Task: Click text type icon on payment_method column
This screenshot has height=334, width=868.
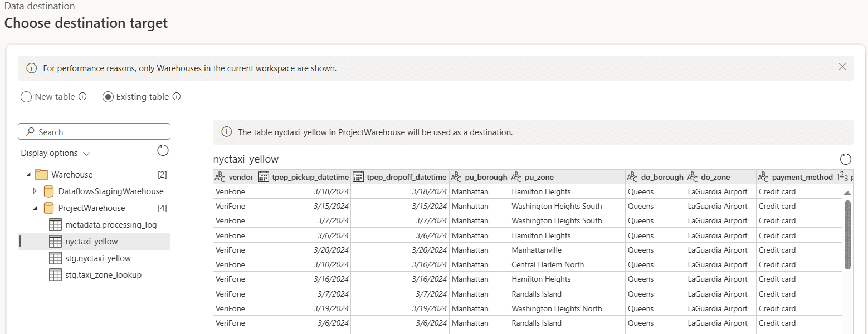Action: tap(763, 177)
